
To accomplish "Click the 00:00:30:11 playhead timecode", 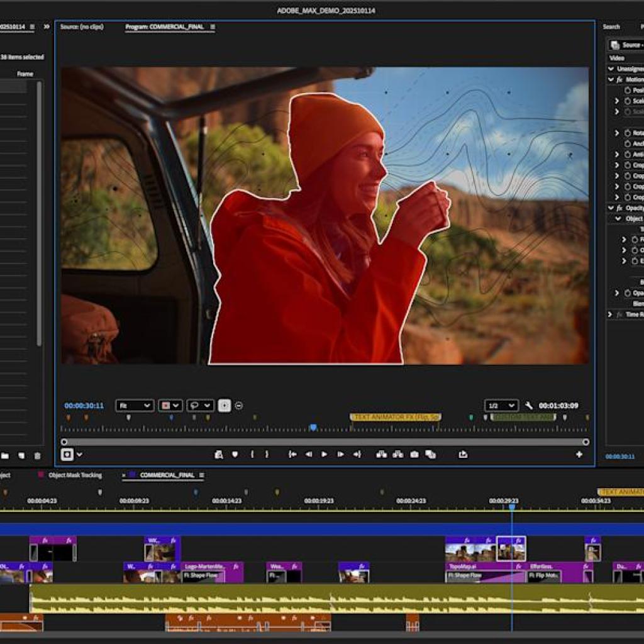I will click(x=84, y=406).
